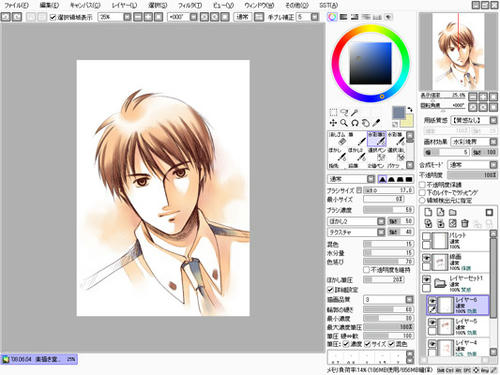The image size is (500, 375).
Task: Click the navigator preview thumbnail
Action: click(458, 52)
